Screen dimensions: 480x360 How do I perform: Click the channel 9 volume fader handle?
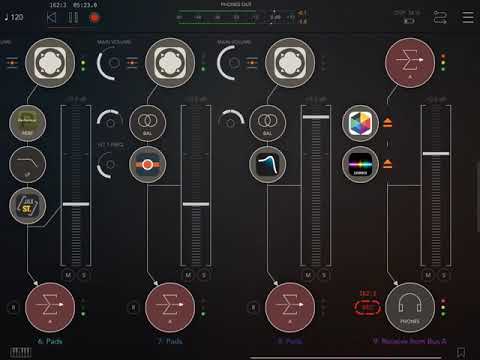436,154
